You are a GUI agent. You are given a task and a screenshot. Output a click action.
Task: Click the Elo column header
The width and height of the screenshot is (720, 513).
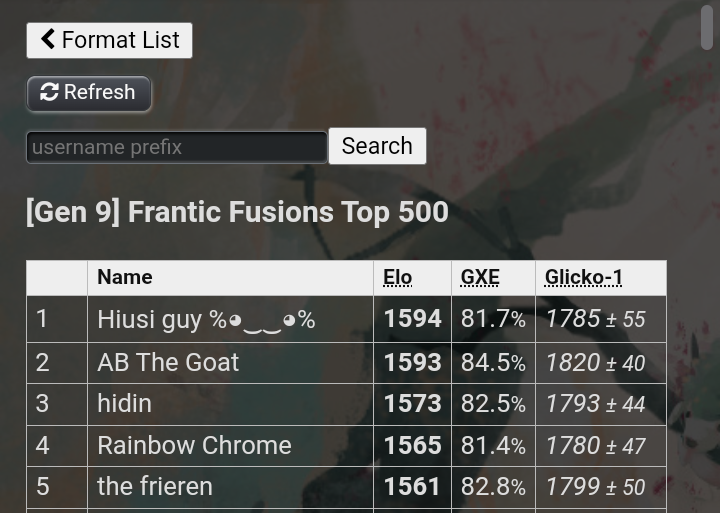pyautogui.click(x=397, y=277)
